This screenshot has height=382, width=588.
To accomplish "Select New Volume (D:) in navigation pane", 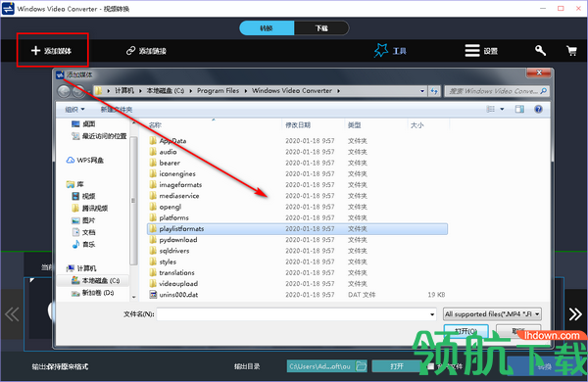I will click(x=93, y=293).
